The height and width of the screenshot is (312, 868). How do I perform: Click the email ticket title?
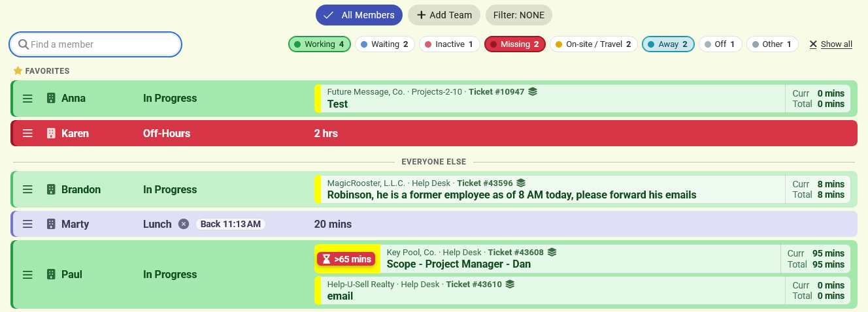pyautogui.click(x=340, y=296)
